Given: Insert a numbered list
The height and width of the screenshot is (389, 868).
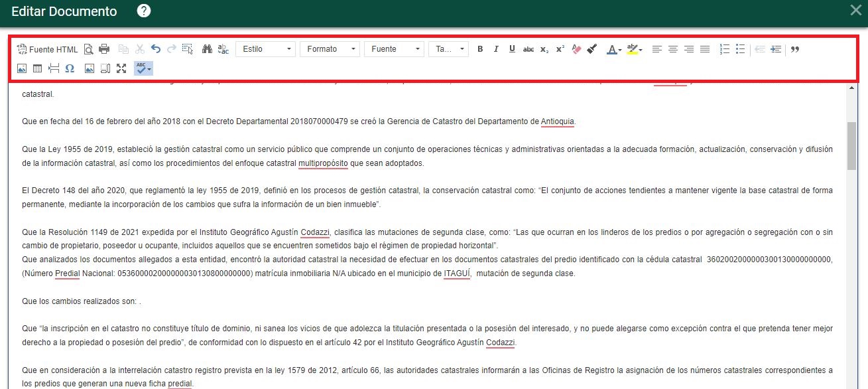Looking at the screenshot, I should click(725, 49).
